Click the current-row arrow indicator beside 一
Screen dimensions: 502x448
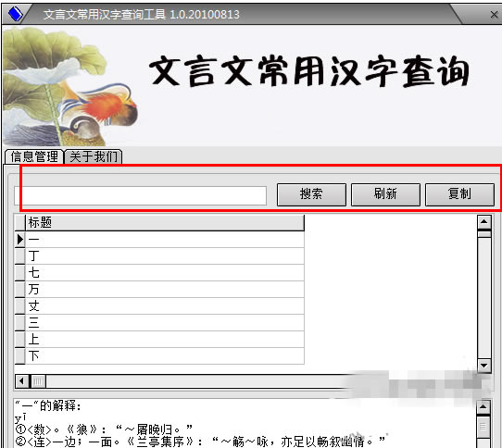(x=19, y=240)
